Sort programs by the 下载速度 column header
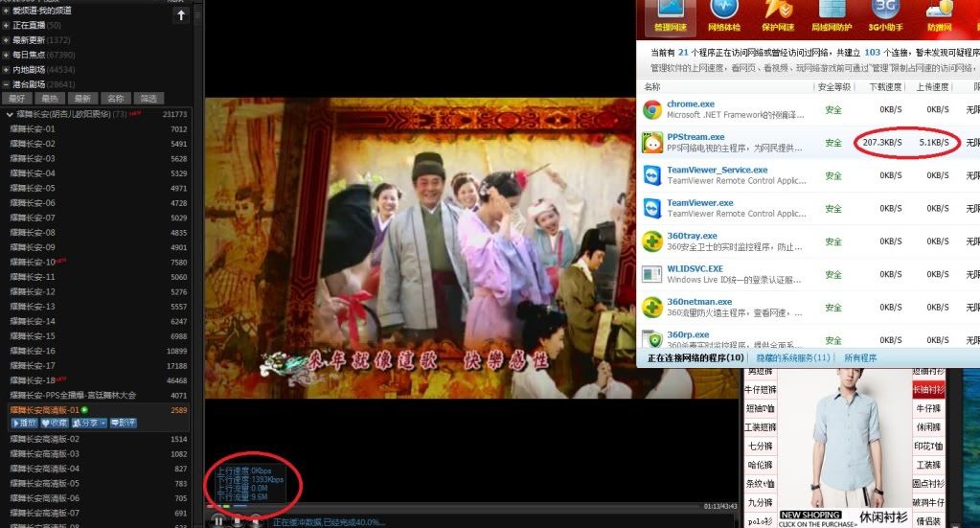980x528 pixels. [886, 86]
